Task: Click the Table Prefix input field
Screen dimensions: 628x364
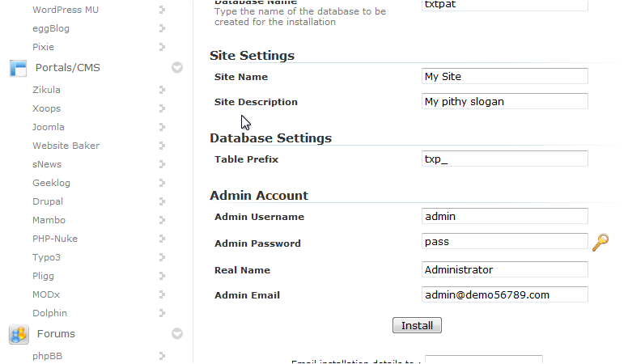Action: click(505, 159)
